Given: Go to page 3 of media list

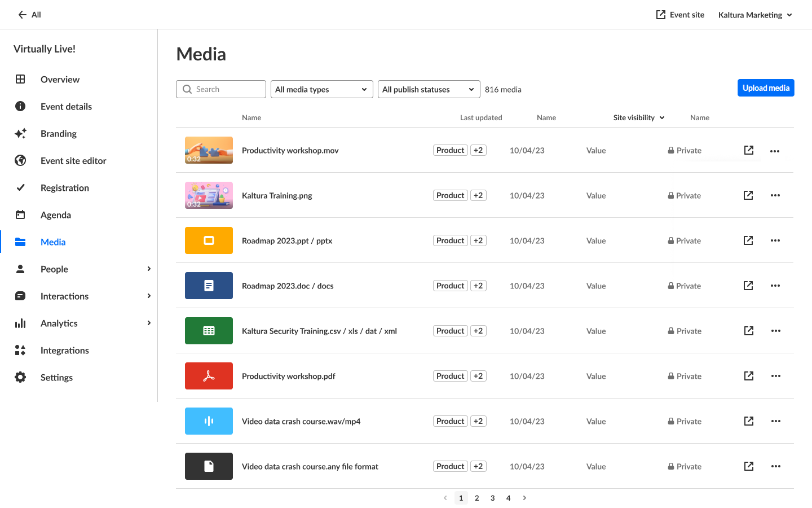Looking at the screenshot, I should (493, 498).
